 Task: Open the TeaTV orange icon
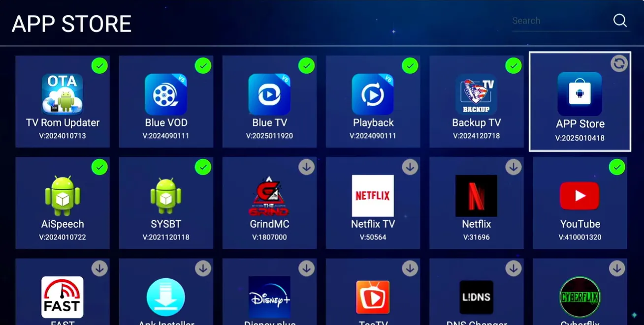point(373,297)
